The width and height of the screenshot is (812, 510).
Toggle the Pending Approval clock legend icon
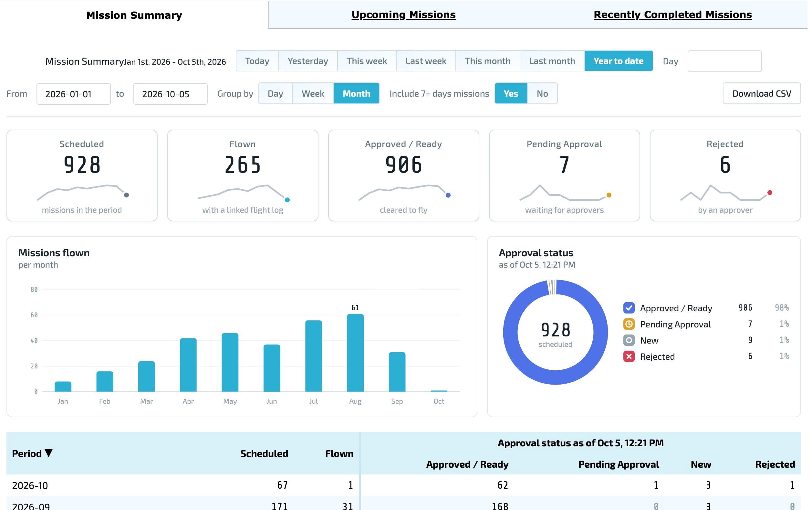click(629, 324)
